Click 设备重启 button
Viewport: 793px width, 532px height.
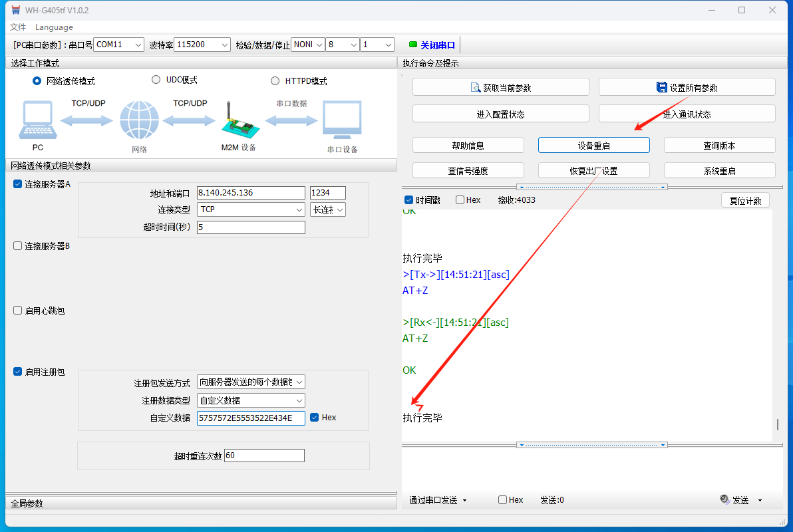tap(593, 145)
